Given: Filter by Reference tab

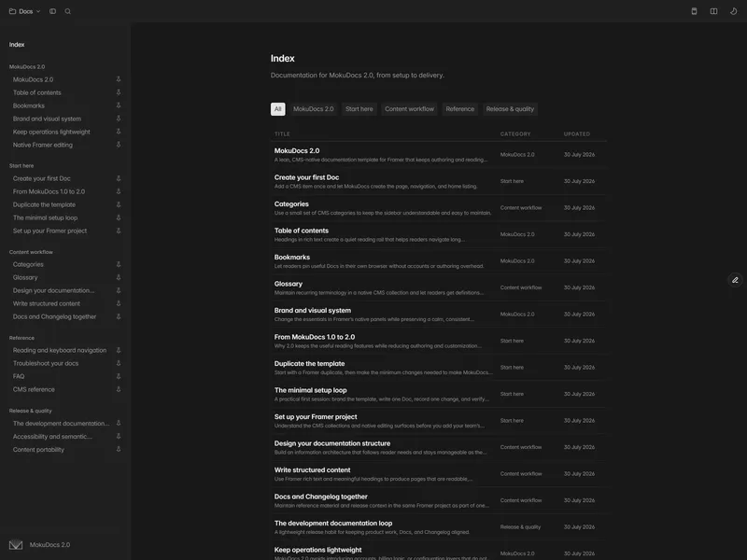Looking at the screenshot, I should [459, 109].
